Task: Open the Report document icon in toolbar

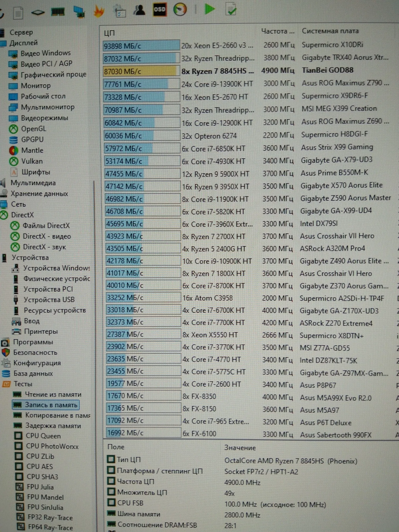Action: pyautogui.click(x=18, y=13)
